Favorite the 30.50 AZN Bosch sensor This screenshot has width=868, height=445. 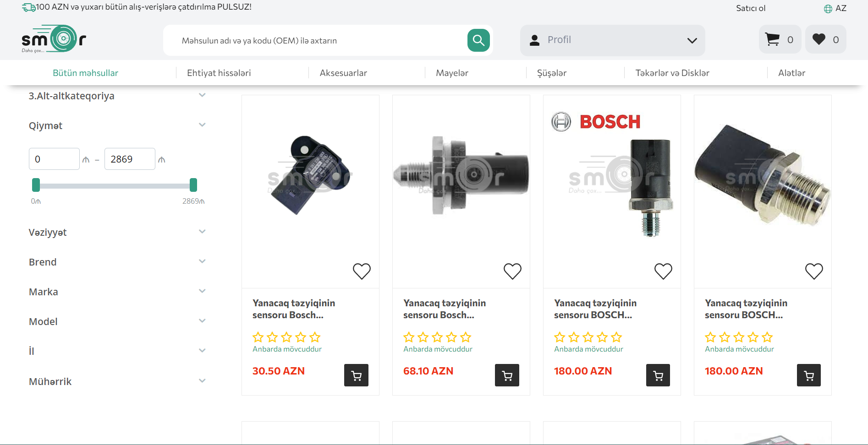362,271
